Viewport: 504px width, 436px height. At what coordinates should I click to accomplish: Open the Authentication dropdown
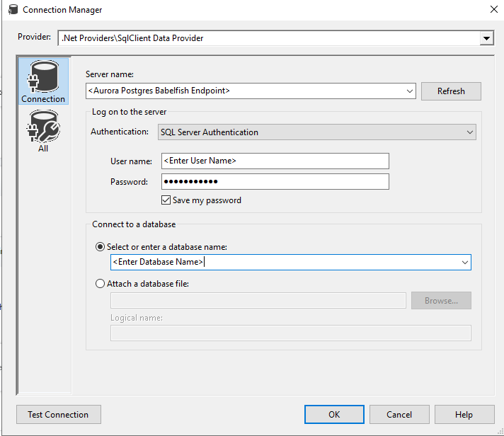316,132
